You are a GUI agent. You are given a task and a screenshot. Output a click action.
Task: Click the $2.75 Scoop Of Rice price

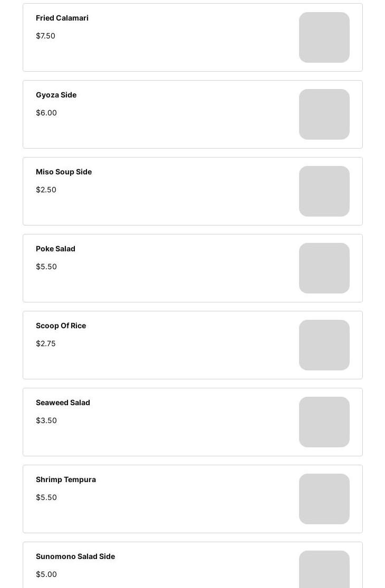tap(46, 344)
